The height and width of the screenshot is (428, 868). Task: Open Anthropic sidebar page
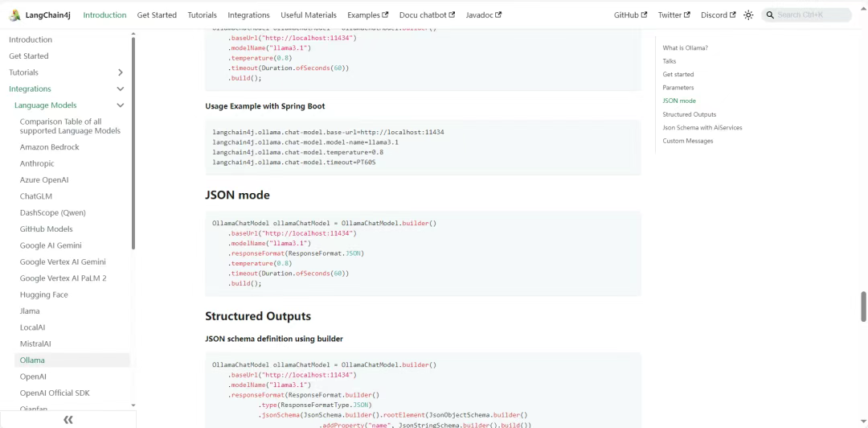coord(37,163)
